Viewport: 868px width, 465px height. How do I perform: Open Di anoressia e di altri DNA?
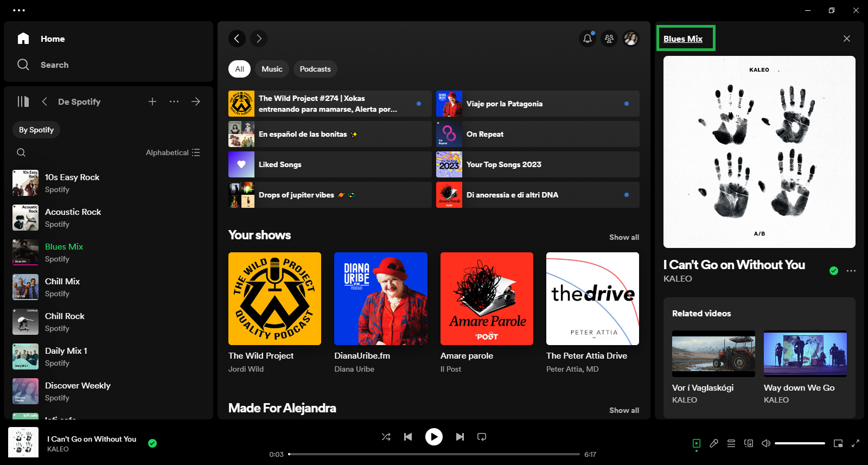coord(538,195)
